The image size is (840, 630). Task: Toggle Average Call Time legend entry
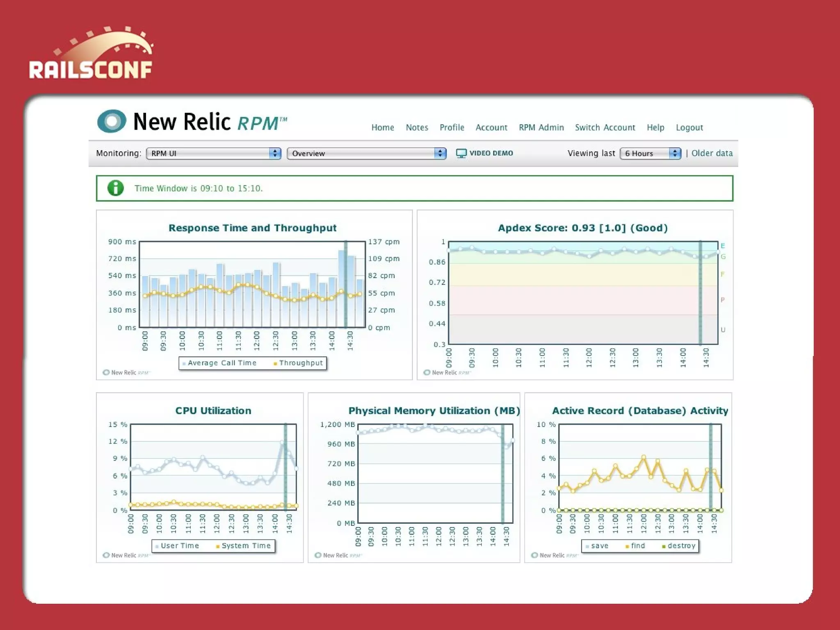[219, 363]
